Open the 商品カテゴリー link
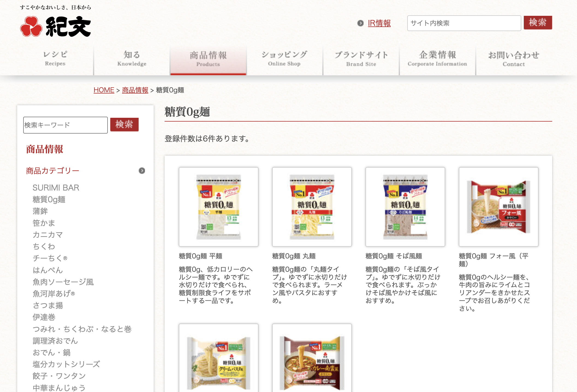This screenshot has width=577, height=392. tap(53, 171)
